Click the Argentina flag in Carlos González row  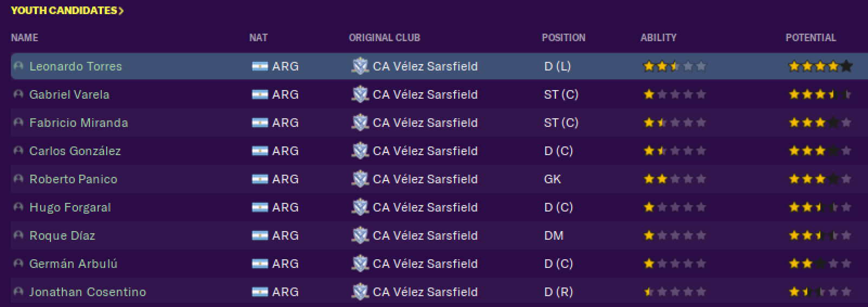260,151
